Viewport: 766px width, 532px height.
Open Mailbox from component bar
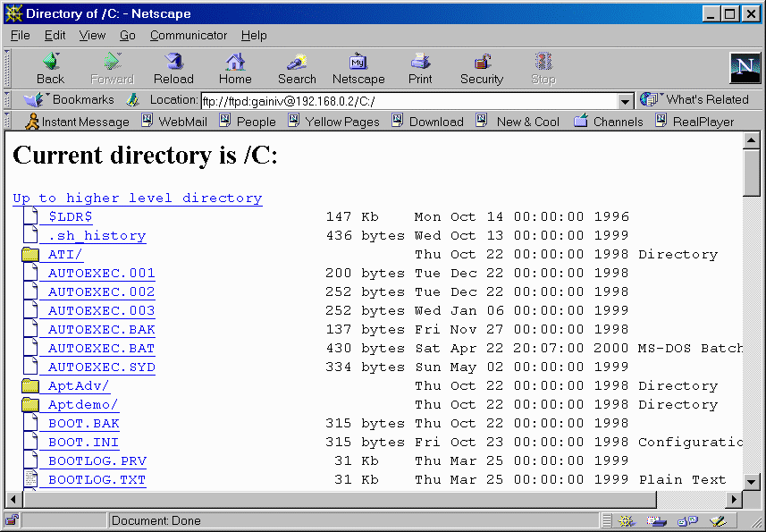click(x=657, y=520)
